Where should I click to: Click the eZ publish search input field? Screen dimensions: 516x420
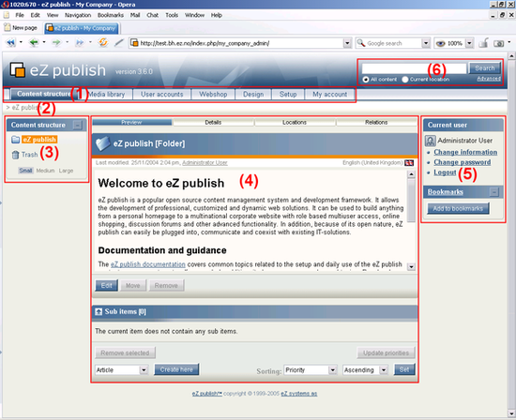point(414,68)
